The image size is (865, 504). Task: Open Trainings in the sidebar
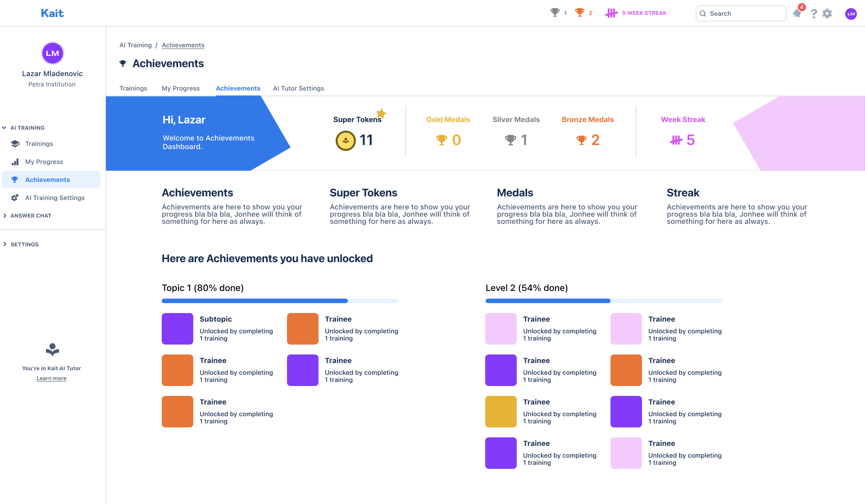click(x=39, y=144)
